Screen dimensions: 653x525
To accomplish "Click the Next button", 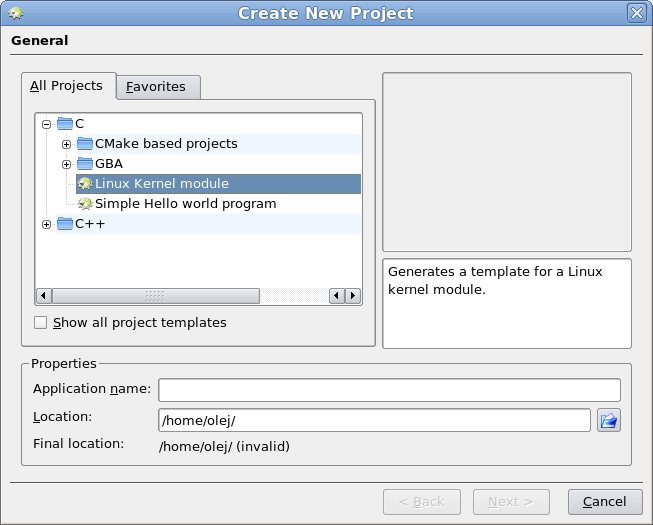I will coord(511,502).
